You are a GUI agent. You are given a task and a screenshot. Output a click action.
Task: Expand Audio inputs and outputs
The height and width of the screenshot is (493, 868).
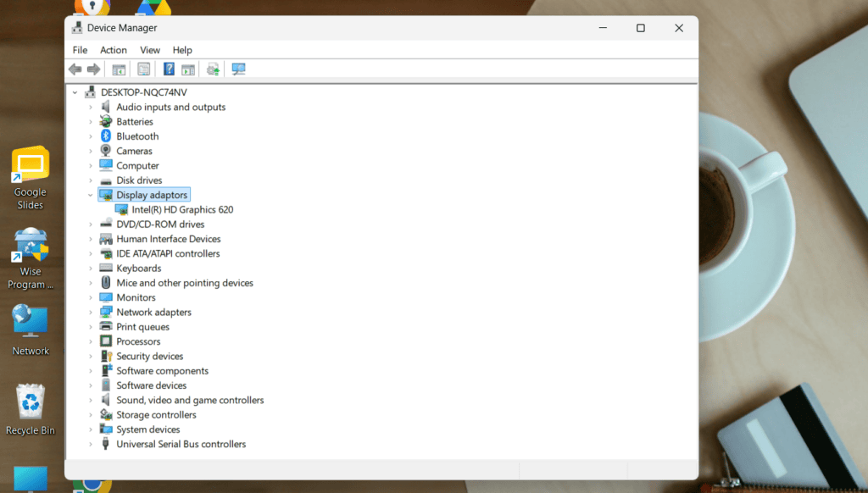click(x=90, y=107)
